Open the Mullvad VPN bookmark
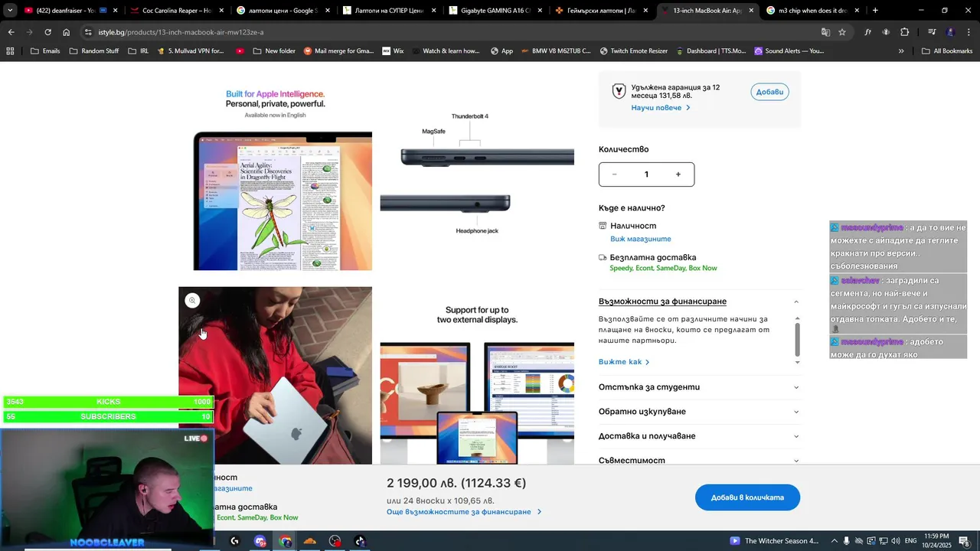The image size is (980, 551). pos(190,51)
